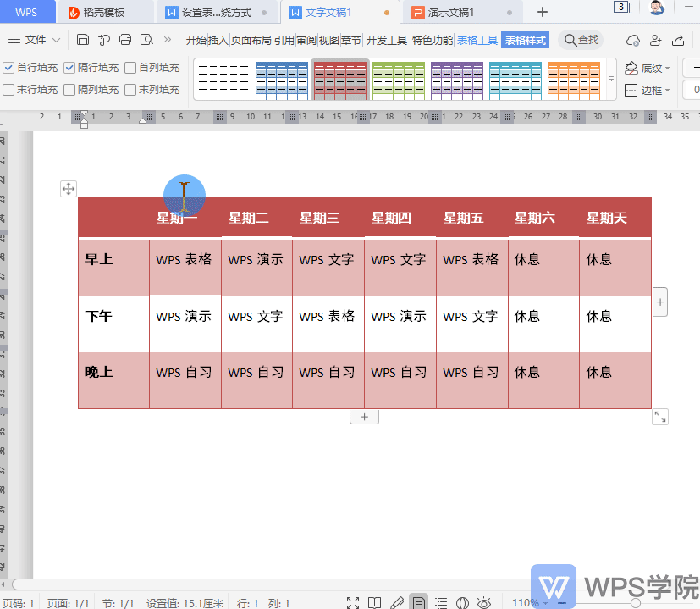Open the 开发工具 ribbon tab
Image resolution: width=700 pixels, height=609 pixels.
(x=387, y=40)
